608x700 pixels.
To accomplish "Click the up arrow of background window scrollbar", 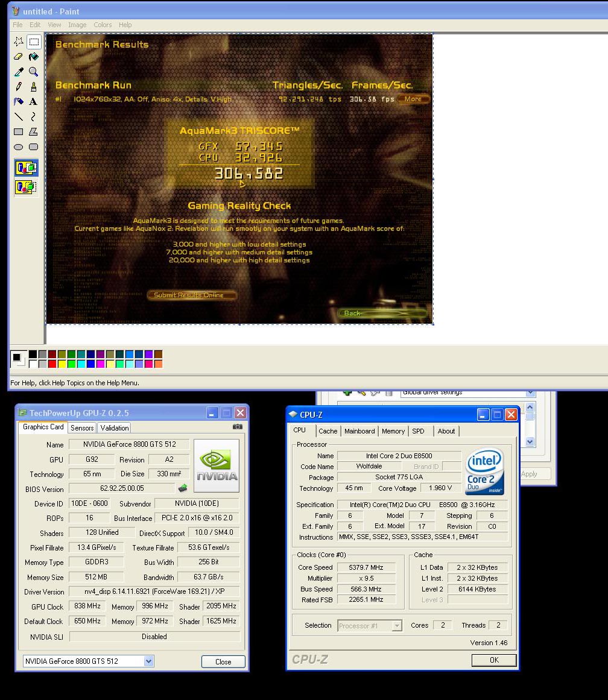I will 530,407.
